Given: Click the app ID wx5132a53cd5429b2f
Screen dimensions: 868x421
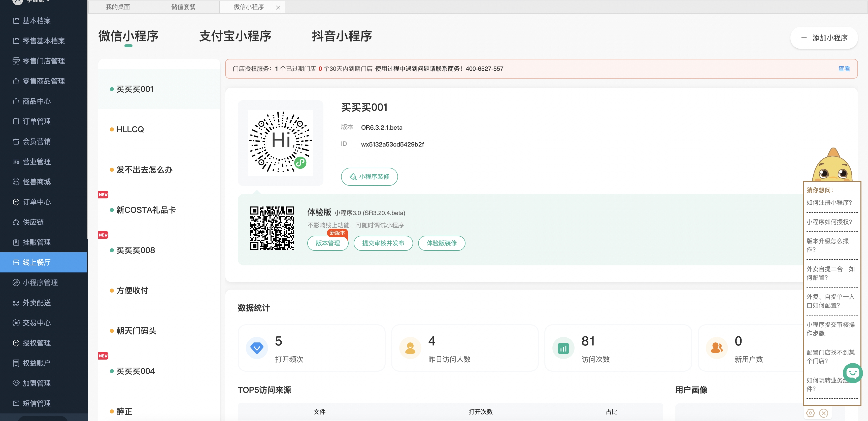Looking at the screenshot, I should tap(392, 145).
